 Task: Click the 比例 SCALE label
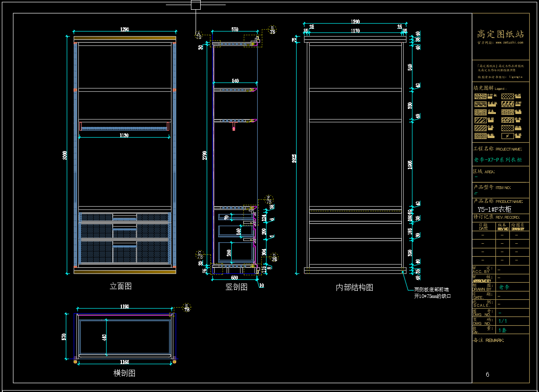pos(482,303)
